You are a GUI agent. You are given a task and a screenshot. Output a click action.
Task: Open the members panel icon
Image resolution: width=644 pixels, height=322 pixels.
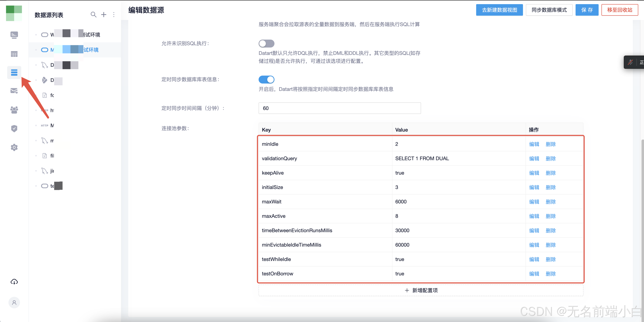point(14,110)
